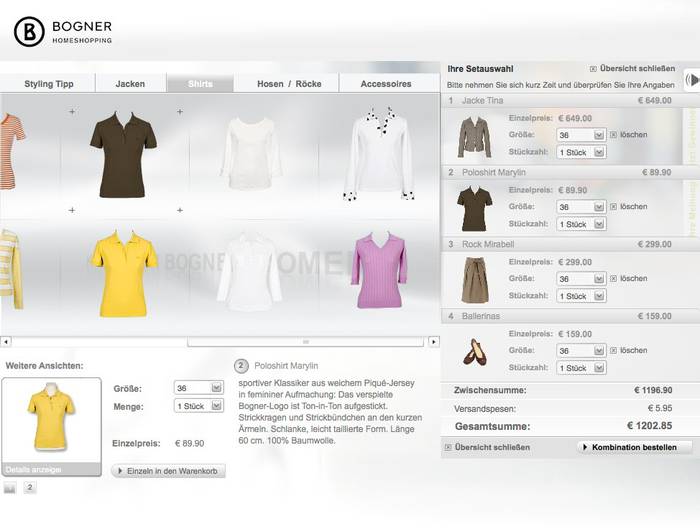Open the yellow polo detail preview image

(51, 420)
